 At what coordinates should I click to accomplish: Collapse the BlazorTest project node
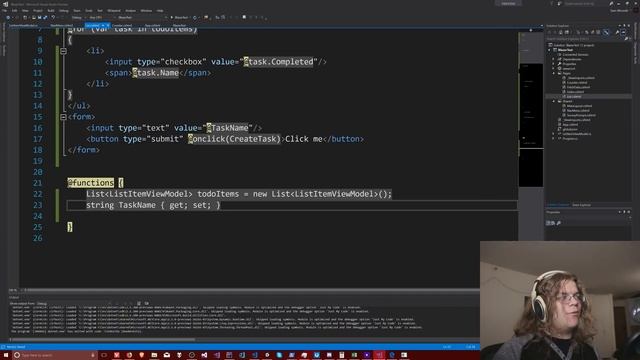click(549, 50)
